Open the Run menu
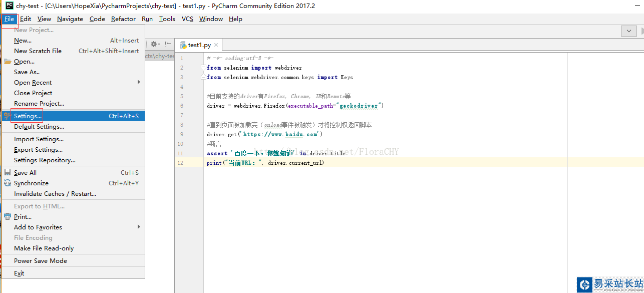The width and height of the screenshot is (644, 293). point(147,19)
